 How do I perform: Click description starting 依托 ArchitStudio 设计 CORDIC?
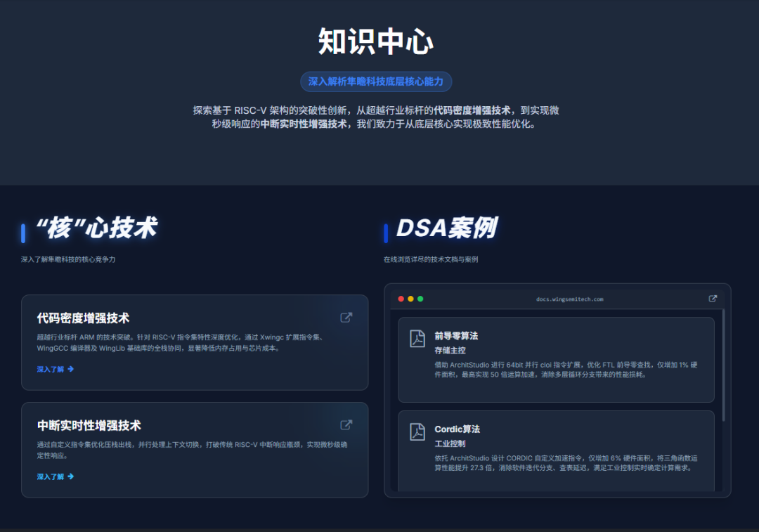tap(566, 463)
